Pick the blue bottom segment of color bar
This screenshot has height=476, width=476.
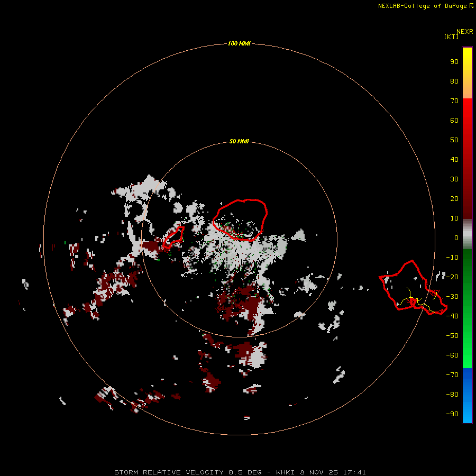(467, 396)
